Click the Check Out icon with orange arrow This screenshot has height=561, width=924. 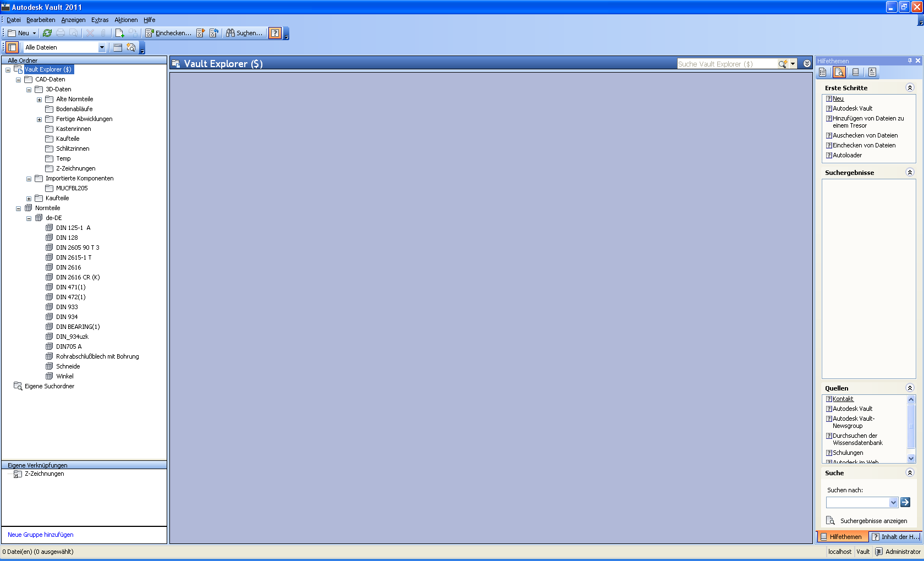[201, 33]
